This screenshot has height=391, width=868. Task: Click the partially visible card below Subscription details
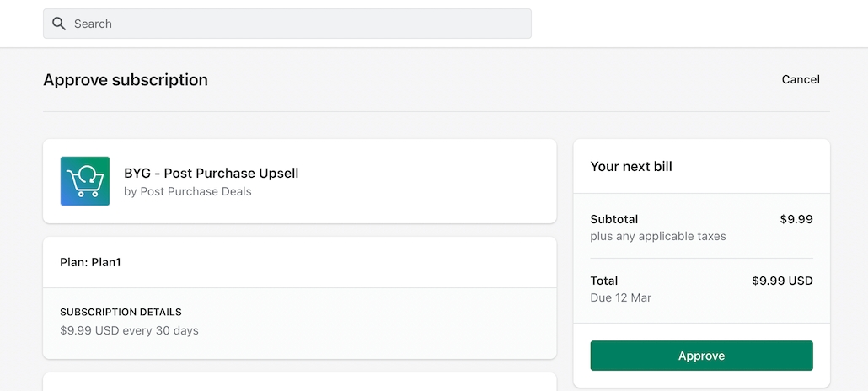[x=299, y=382]
